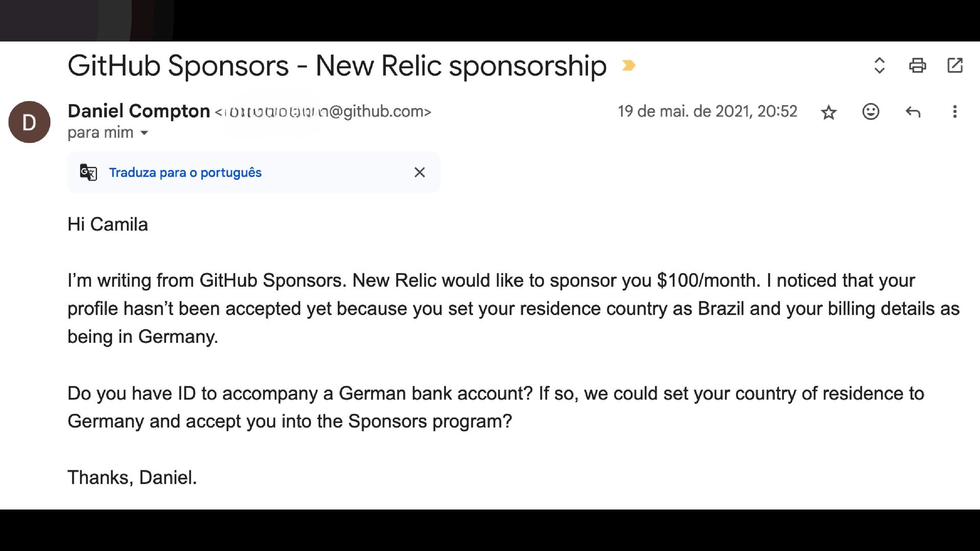Screen dimensions: 980x551
Task: Click the "Thanks, Daniel." sign-off text
Action: 132,478
